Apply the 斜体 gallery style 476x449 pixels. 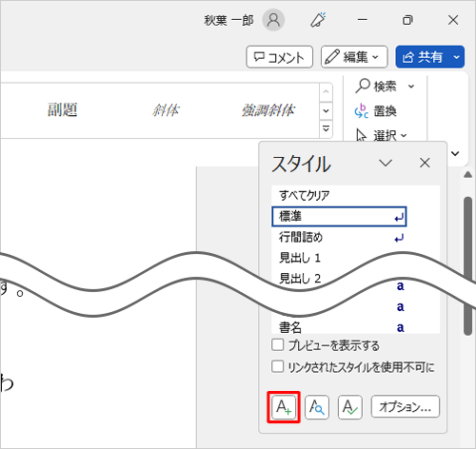click(x=166, y=110)
